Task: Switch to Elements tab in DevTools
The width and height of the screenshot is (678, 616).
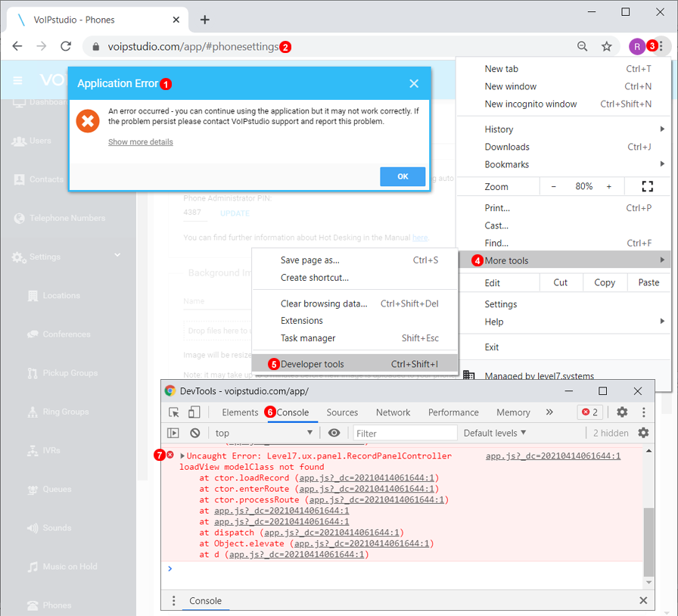Action: click(x=240, y=412)
